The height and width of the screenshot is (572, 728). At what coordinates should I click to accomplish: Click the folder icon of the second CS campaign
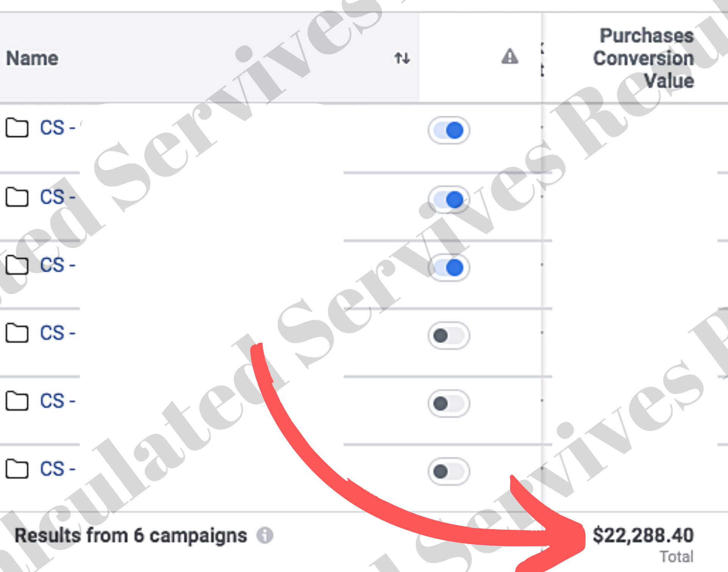[x=17, y=197]
